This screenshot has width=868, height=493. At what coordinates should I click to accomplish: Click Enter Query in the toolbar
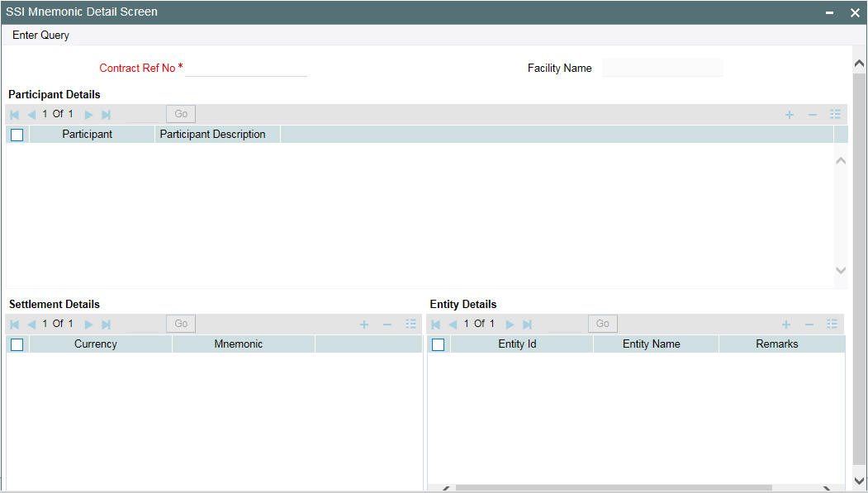pos(41,35)
